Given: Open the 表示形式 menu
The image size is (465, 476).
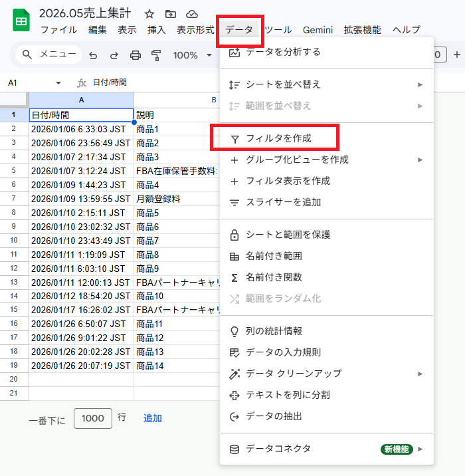Looking at the screenshot, I should [x=195, y=30].
